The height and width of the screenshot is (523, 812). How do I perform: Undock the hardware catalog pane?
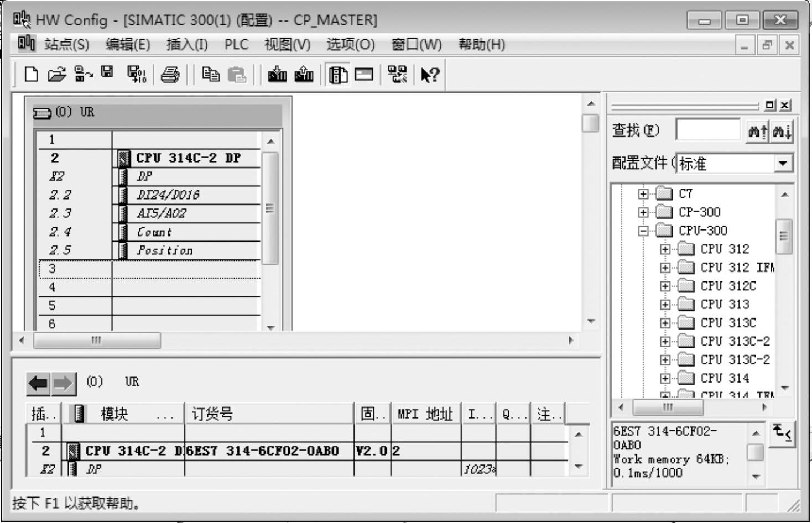tap(770, 105)
